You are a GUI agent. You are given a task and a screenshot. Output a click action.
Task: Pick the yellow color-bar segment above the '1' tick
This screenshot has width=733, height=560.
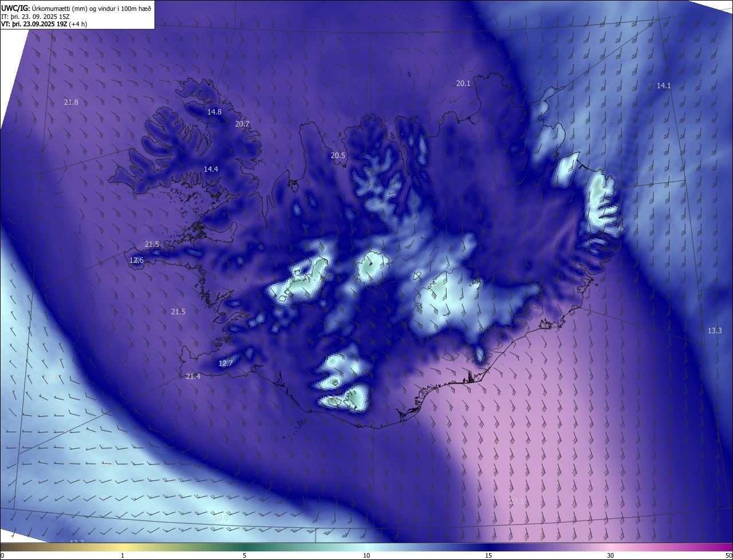pos(123,547)
